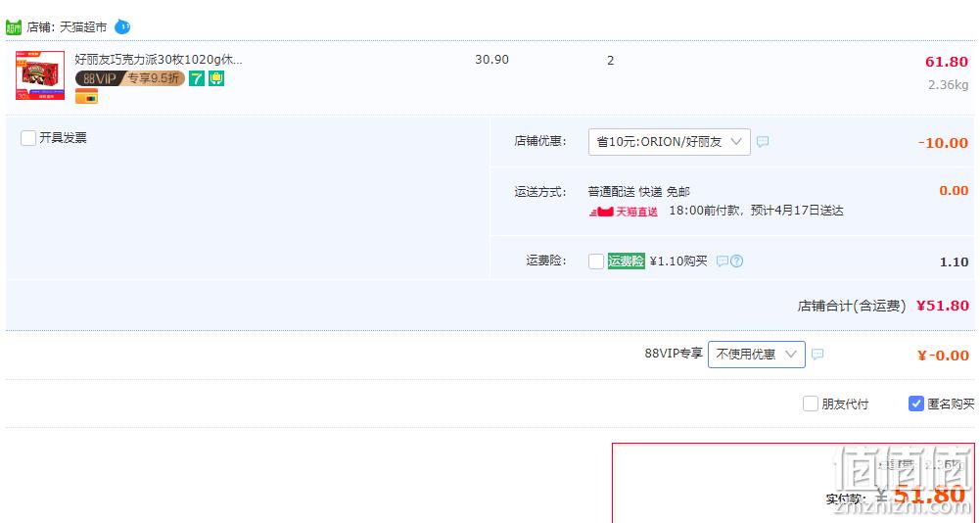The width and height of the screenshot is (980, 523).
Task: Open the 天猫超市 store link
Action: pos(83,27)
